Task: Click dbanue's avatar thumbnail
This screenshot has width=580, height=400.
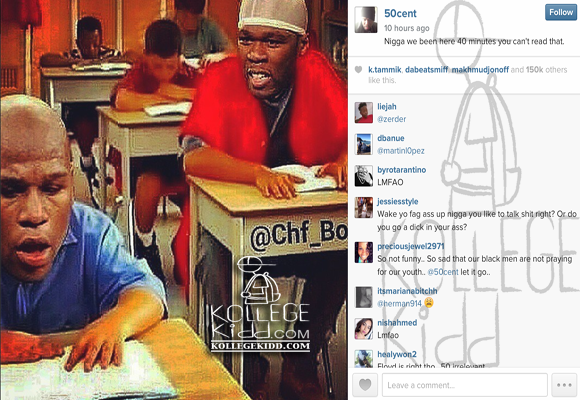Action: [364, 144]
